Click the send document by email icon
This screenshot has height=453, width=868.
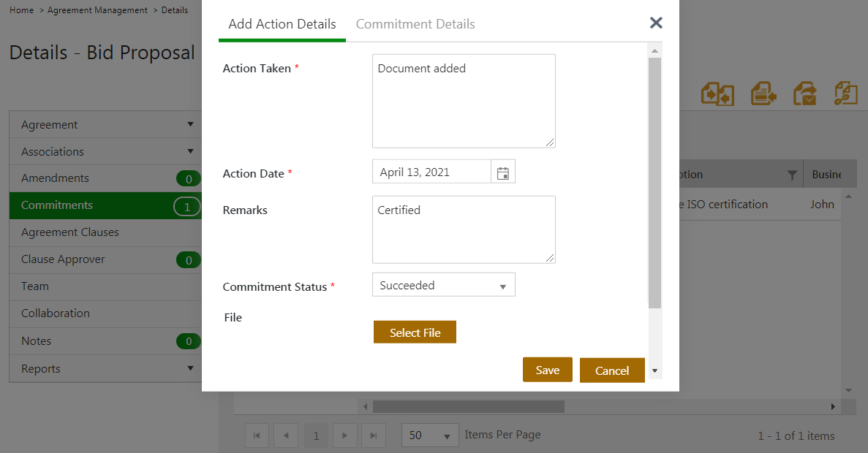coord(805,94)
